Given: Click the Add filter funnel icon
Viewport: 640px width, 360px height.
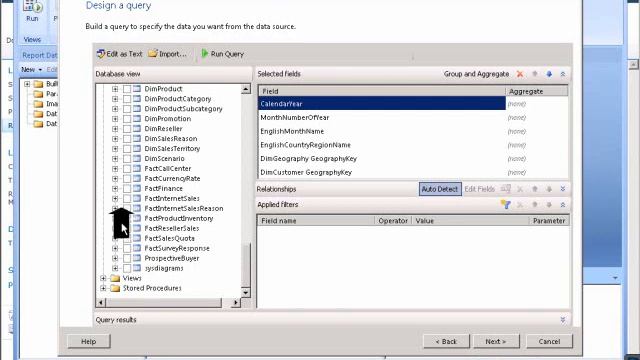Looking at the screenshot, I should (x=506, y=204).
